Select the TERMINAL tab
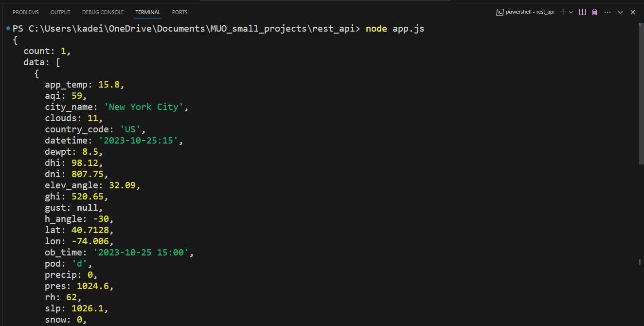 point(147,12)
